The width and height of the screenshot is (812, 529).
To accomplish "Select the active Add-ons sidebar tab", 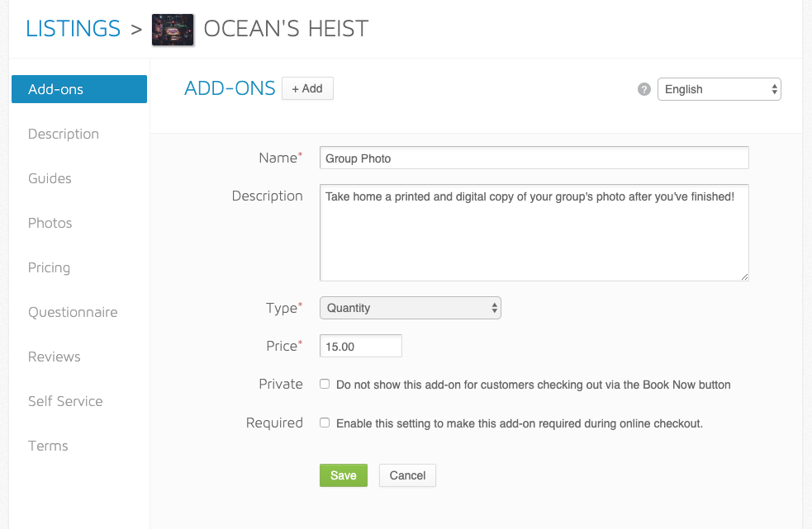I will [x=79, y=89].
